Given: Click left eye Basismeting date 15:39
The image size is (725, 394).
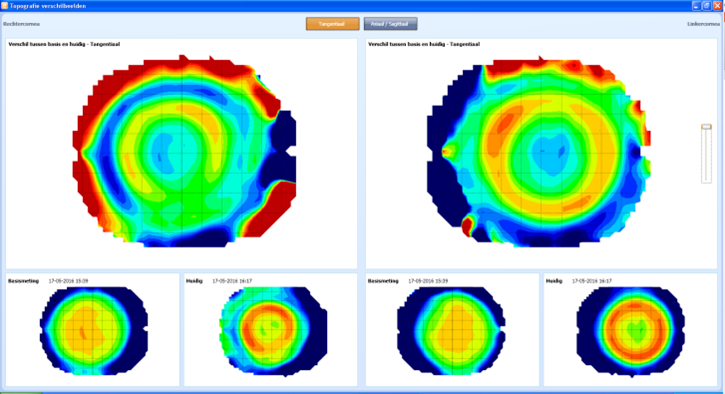Looking at the screenshot, I should 428,281.
